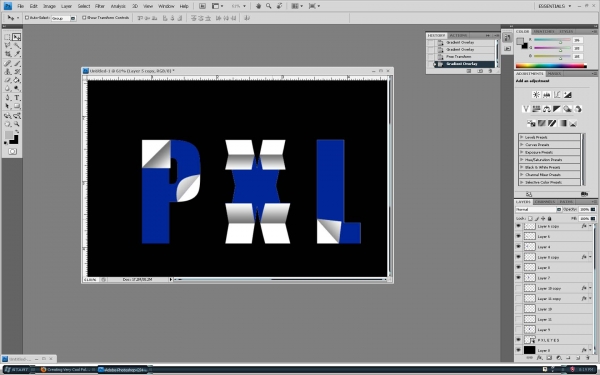Click the Hand tool in application bar

point(258,6)
